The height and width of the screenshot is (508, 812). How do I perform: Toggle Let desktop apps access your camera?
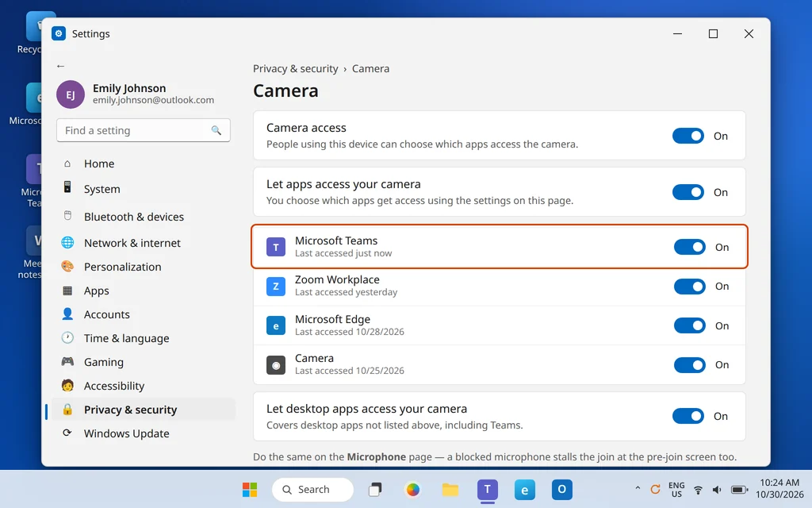[688, 416]
